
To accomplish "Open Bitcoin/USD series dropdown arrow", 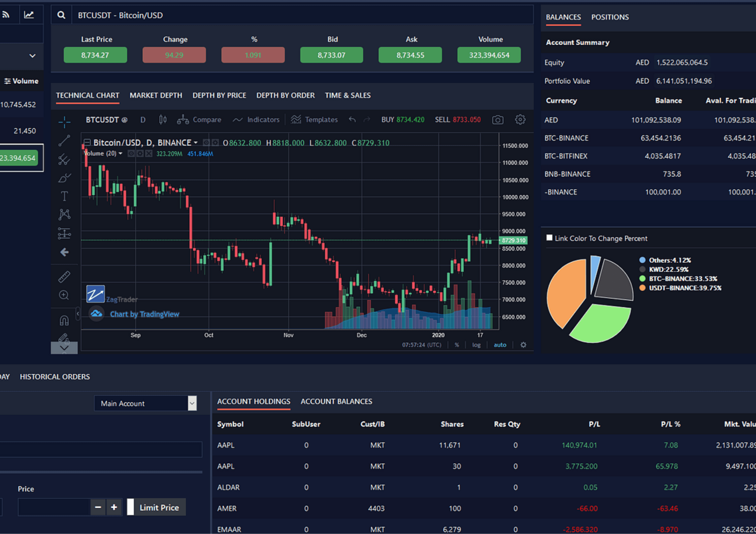I will point(196,143).
